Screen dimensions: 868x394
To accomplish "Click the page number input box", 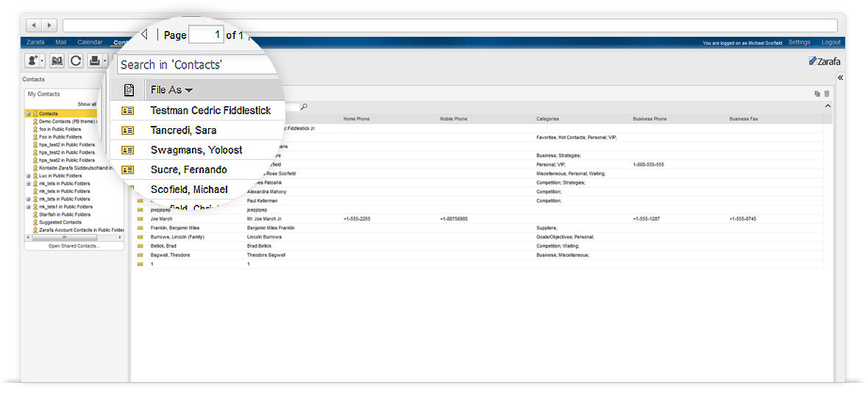I will (x=206, y=35).
